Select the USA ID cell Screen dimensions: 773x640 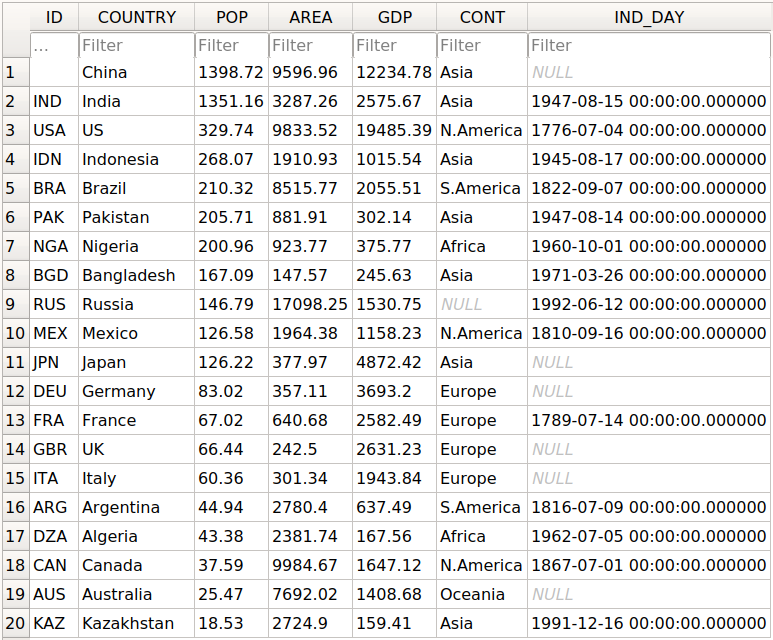(x=54, y=131)
